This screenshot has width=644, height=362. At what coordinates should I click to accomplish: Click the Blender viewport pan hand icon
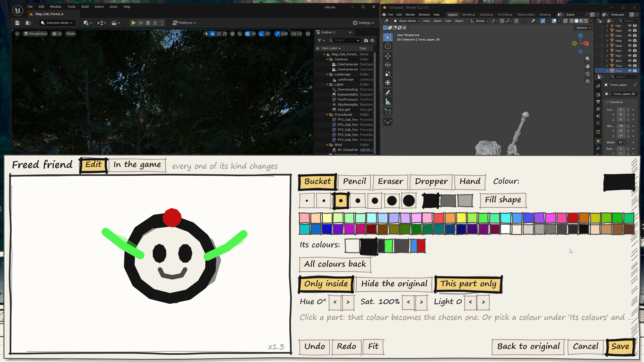click(x=587, y=66)
